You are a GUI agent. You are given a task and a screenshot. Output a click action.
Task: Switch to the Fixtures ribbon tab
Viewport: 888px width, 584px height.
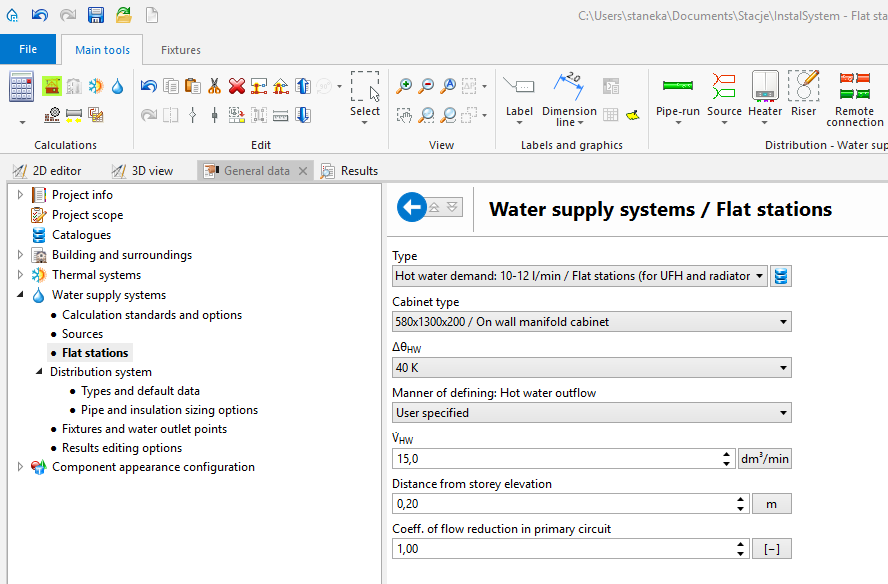(x=181, y=50)
